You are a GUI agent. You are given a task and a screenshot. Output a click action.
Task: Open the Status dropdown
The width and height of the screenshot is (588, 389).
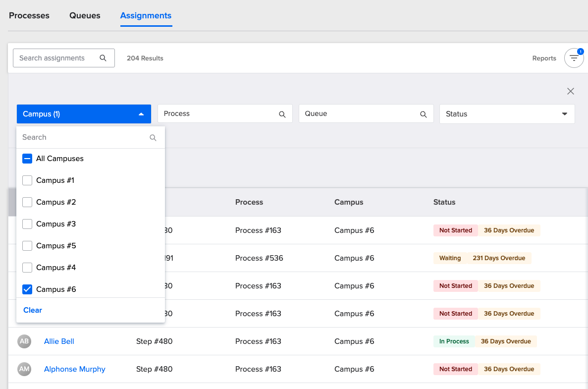point(507,114)
